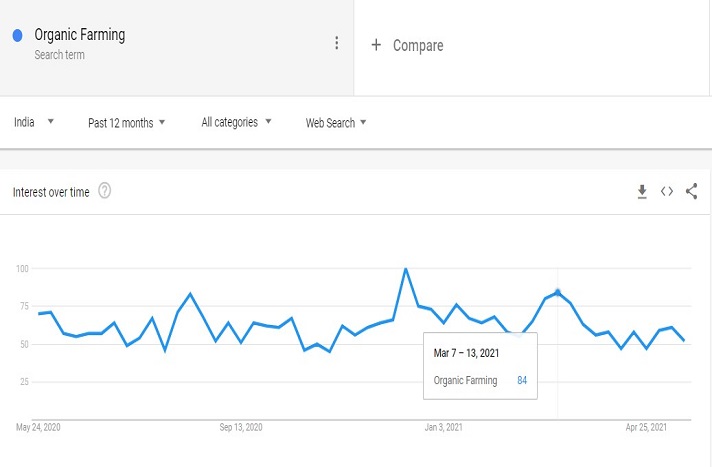Click the May 24, 2020 axis label
The image size is (712, 467).
[x=39, y=427]
